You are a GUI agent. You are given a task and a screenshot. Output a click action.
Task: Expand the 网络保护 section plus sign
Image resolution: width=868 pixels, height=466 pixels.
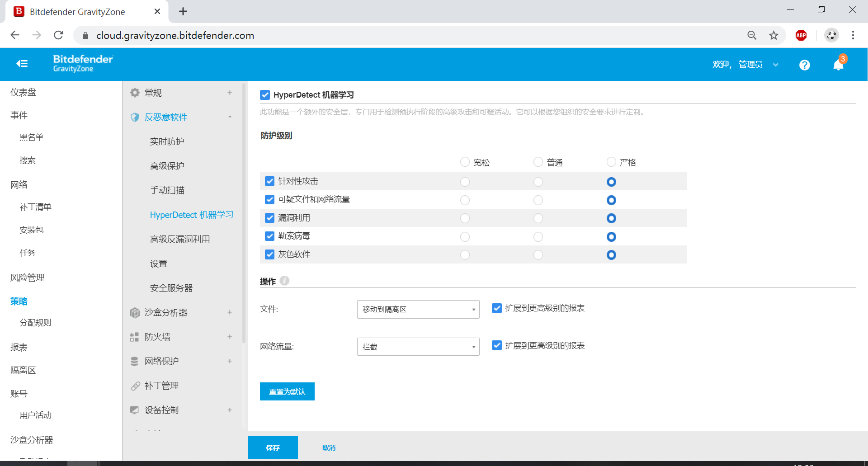[x=230, y=361]
